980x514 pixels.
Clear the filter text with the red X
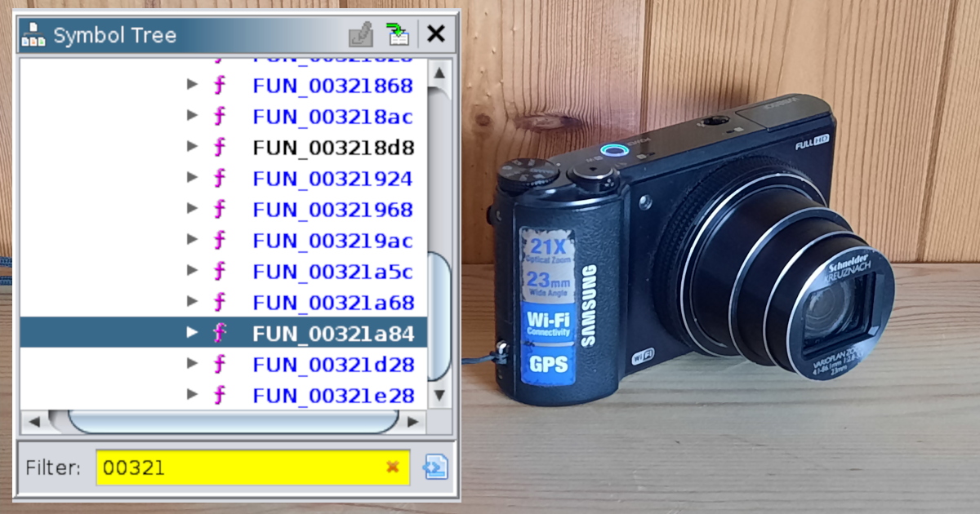coord(393,467)
